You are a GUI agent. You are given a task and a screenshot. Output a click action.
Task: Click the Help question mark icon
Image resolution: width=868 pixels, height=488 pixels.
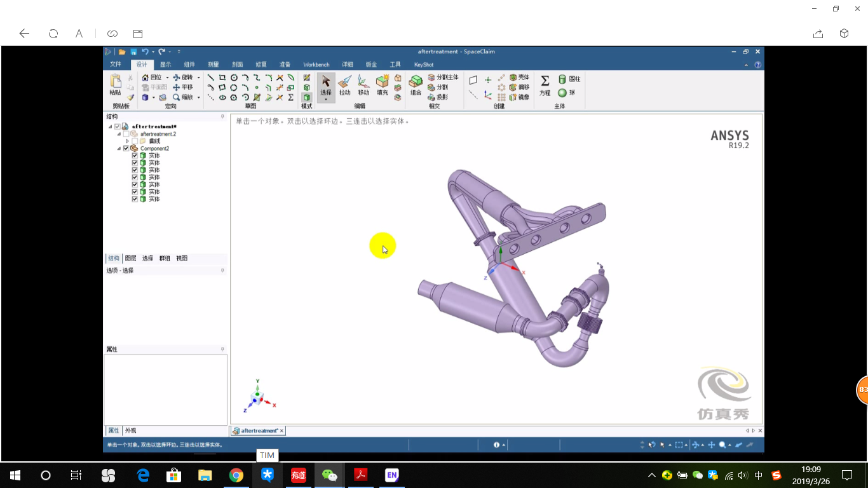pyautogui.click(x=757, y=65)
